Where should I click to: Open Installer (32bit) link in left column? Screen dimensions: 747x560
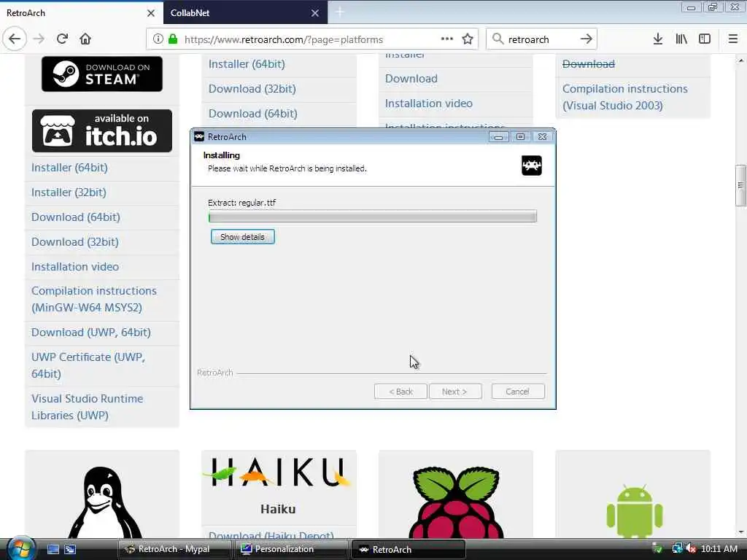click(x=69, y=192)
